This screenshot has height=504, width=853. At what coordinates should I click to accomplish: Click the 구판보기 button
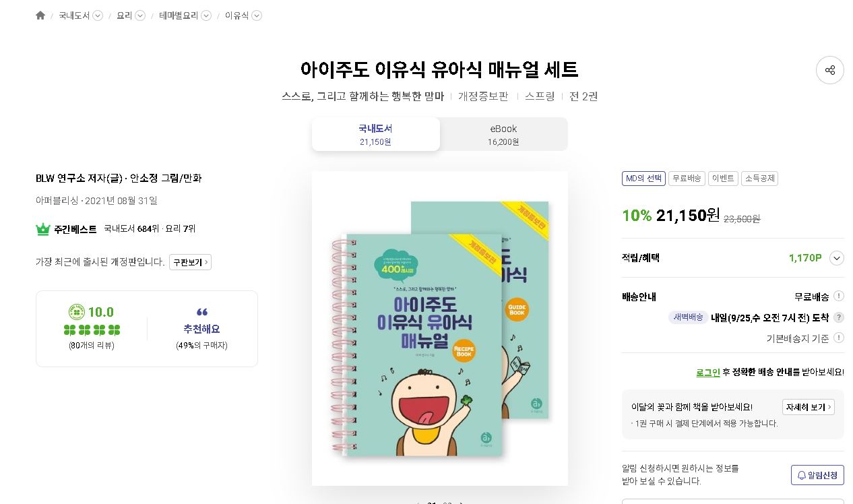190,262
